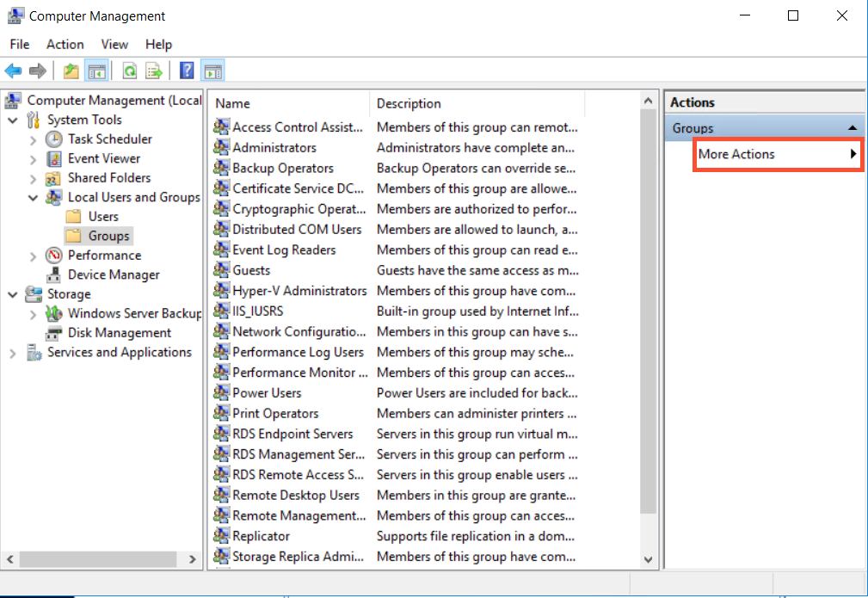Select the Remote Desktop Users group

(x=296, y=495)
